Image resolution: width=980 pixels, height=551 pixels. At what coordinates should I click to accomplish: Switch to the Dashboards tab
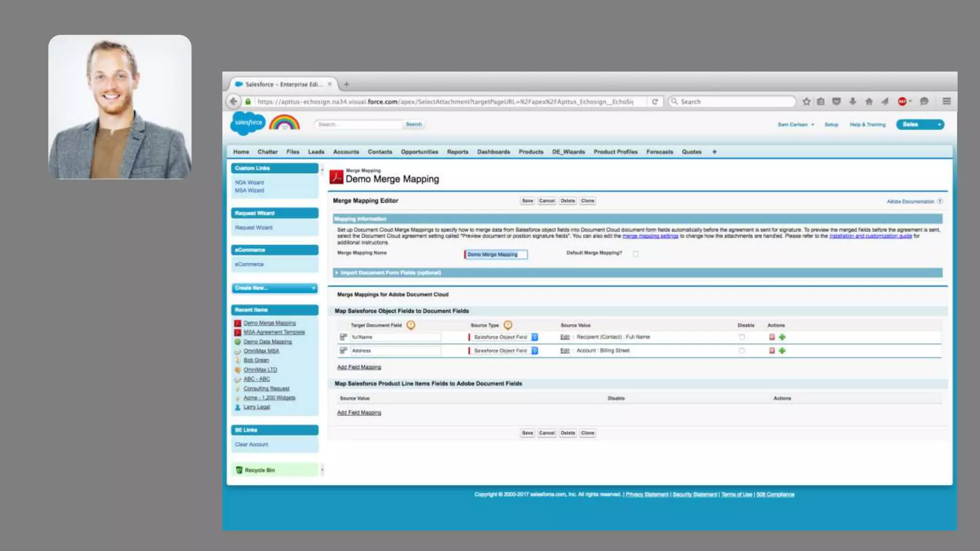[x=493, y=152]
